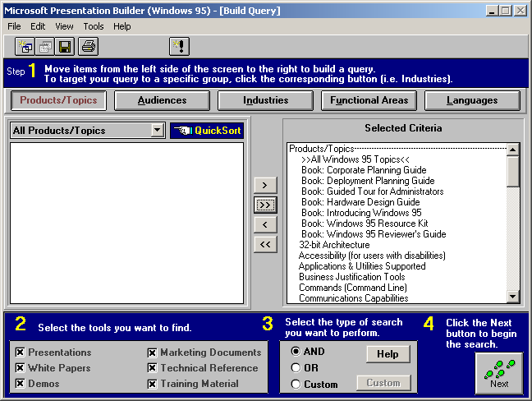The height and width of the screenshot is (401, 532).
Task: Select the AND search radio button
Action: (x=296, y=351)
